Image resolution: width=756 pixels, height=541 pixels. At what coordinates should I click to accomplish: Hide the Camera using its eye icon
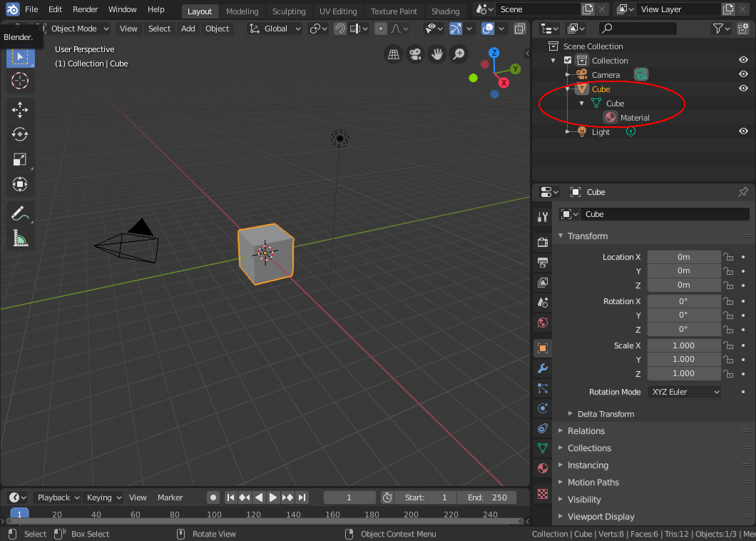tap(743, 74)
